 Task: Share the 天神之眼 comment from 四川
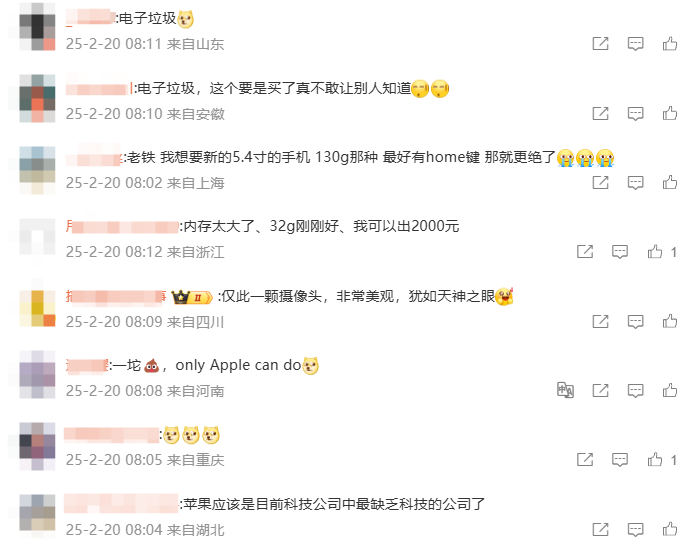[x=601, y=321]
